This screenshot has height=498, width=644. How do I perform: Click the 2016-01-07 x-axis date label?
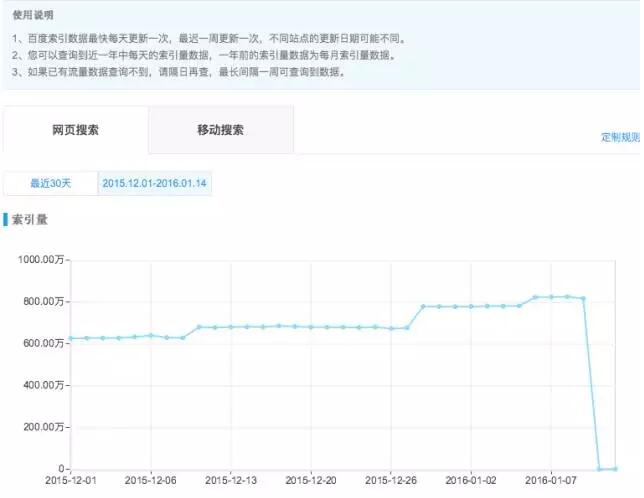(x=552, y=481)
